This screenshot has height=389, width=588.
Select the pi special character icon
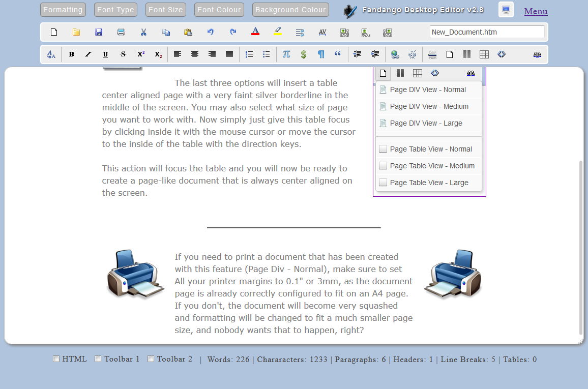[x=285, y=54]
